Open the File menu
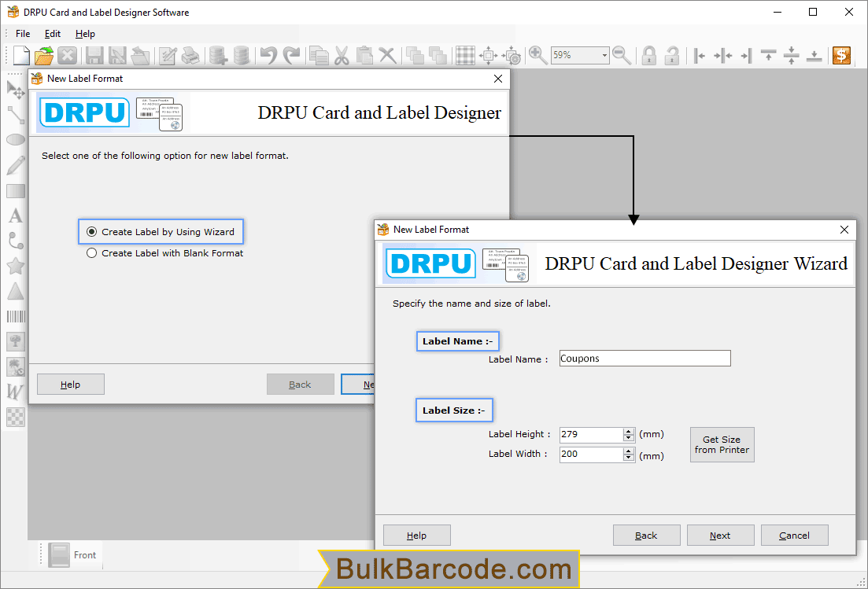Screen dimensions: 868x589 point(23,34)
